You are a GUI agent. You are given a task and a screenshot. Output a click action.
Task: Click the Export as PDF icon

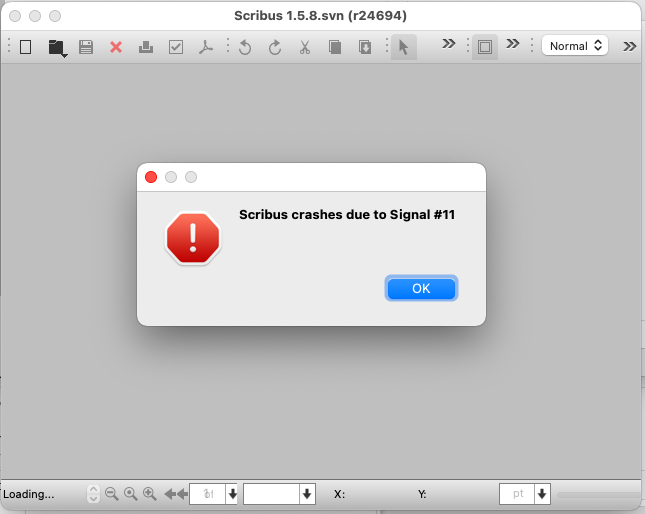206,47
